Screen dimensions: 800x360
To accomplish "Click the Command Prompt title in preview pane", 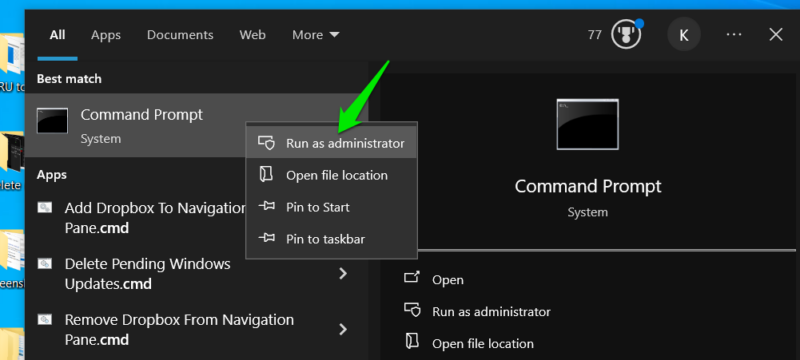I will click(x=588, y=186).
